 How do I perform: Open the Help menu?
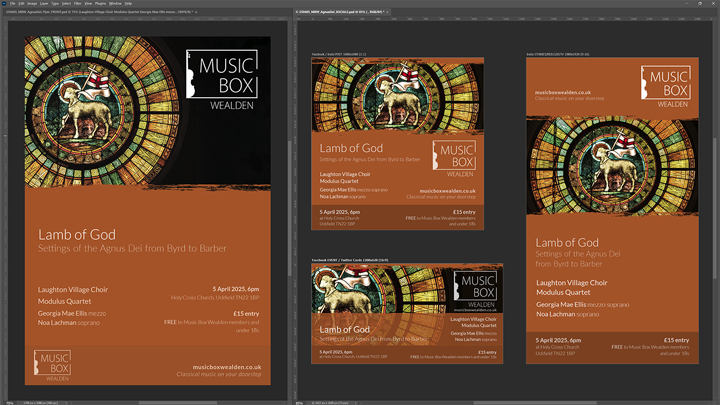pyautogui.click(x=128, y=3)
